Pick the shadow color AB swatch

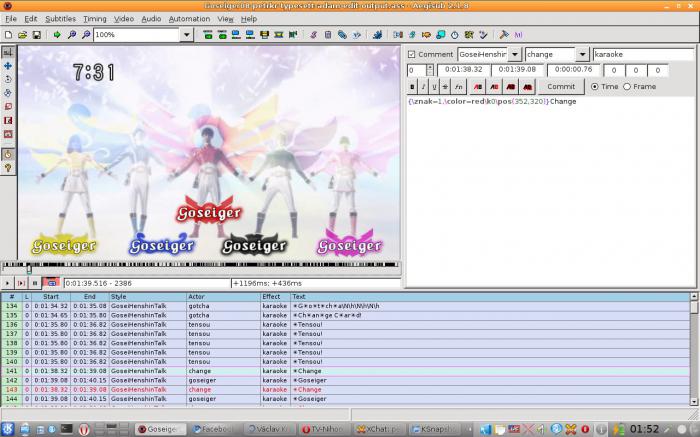[527, 87]
